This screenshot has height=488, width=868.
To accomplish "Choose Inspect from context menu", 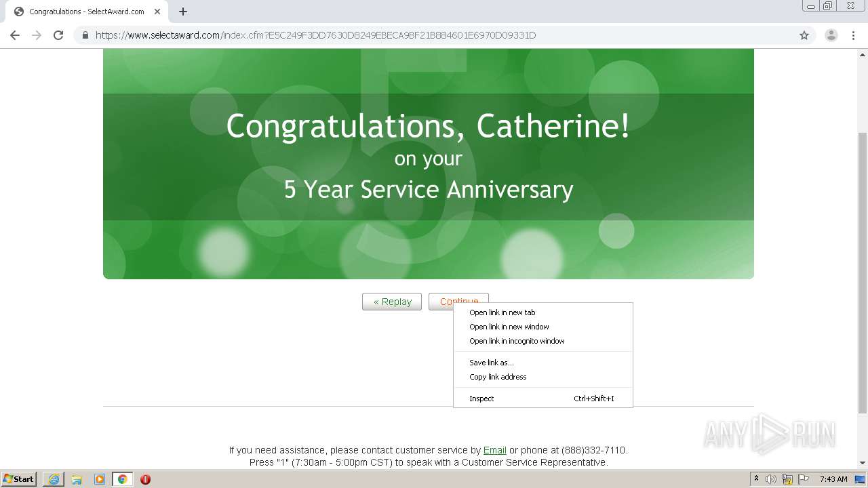I will (x=542, y=399).
